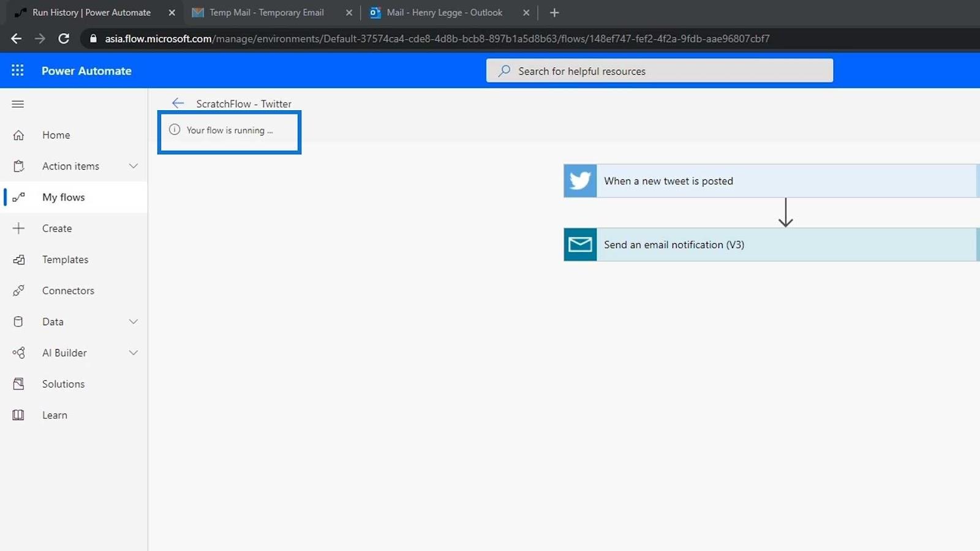The height and width of the screenshot is (551, 980).
Task: Click the Data cylinder icon
Action: (x=18, y=321)
